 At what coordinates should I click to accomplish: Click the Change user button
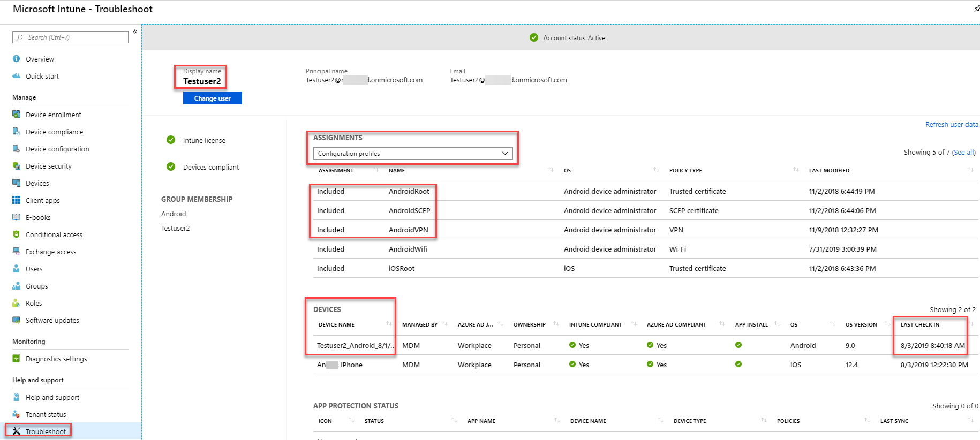pyautogui.click(x=213, y=98)
